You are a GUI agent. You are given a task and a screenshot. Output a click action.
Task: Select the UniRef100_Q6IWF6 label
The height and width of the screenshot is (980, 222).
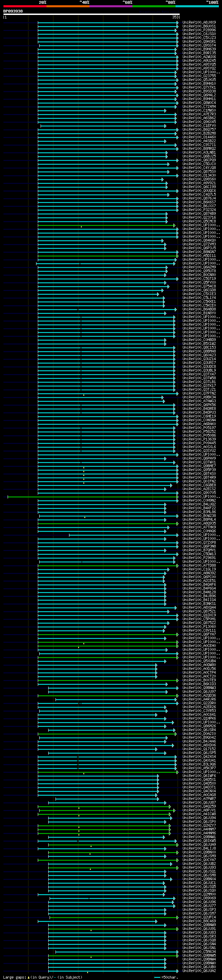click(x=199, y=776)
